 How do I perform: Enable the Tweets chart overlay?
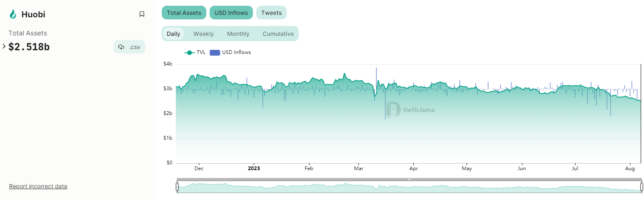click(271, 13)
